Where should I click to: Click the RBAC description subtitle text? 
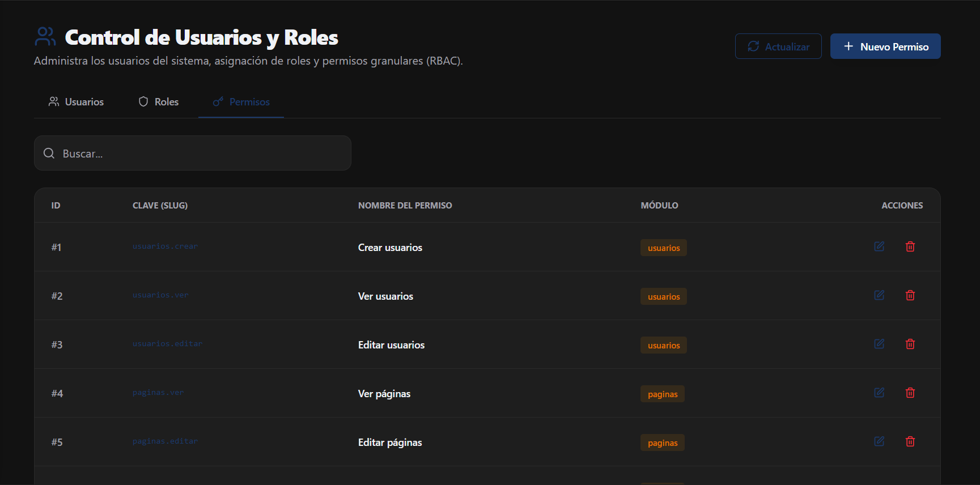point(248,61)
